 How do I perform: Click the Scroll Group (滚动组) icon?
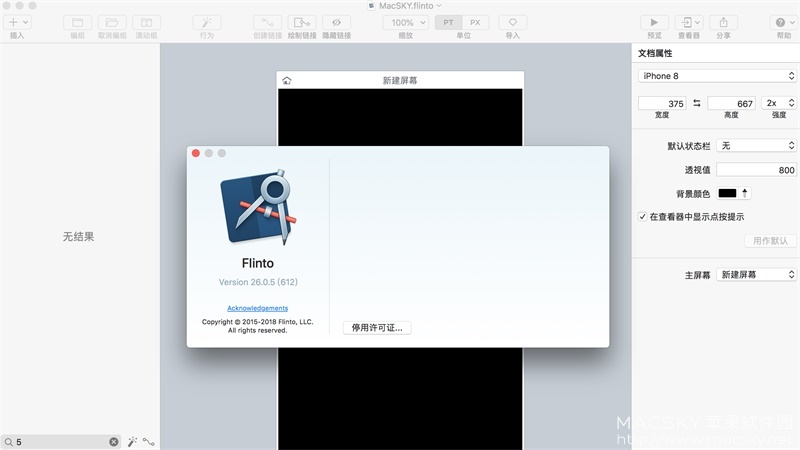click(x=146, y=22)
